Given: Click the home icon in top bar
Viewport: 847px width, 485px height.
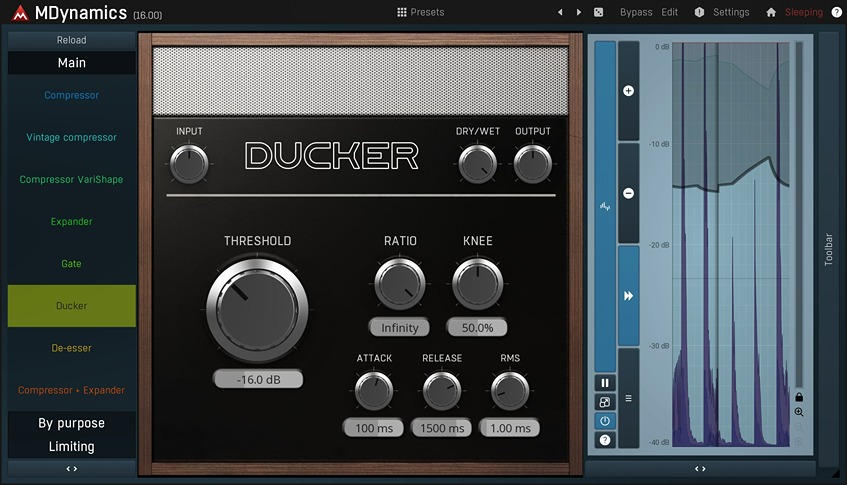Looking at the screenshot, I should 771,13.
